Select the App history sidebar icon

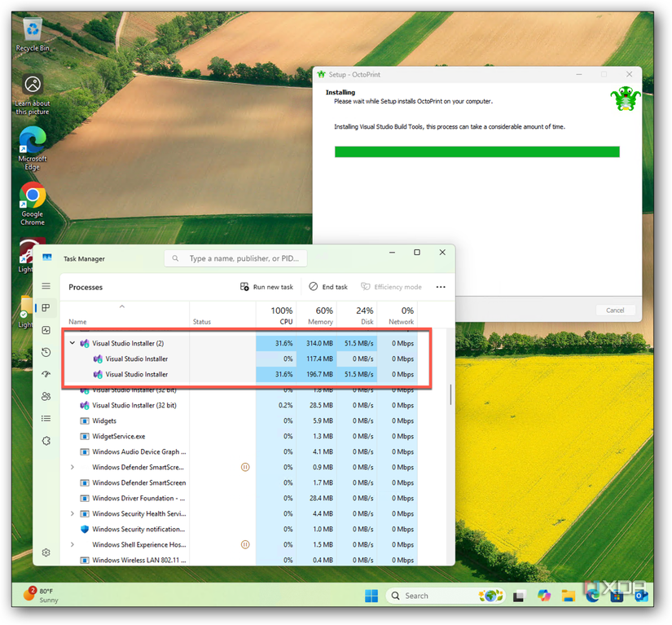[x=46, y=352]
